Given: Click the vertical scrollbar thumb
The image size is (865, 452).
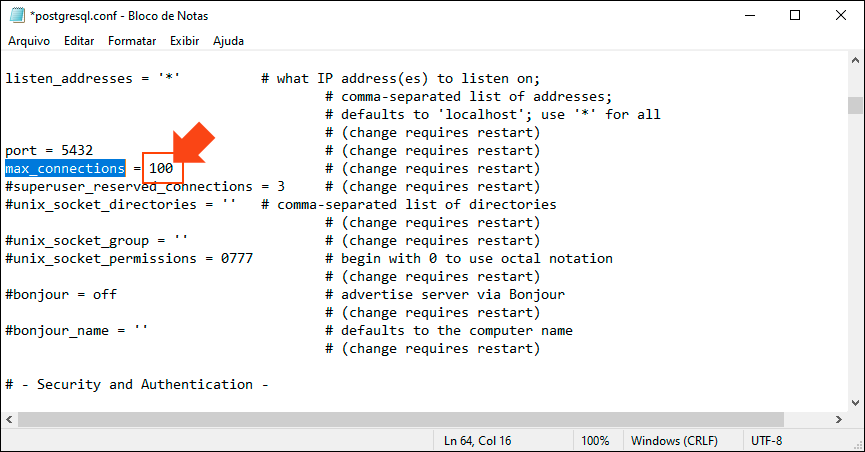Looking at the screenshot, I should pos(855,106).
